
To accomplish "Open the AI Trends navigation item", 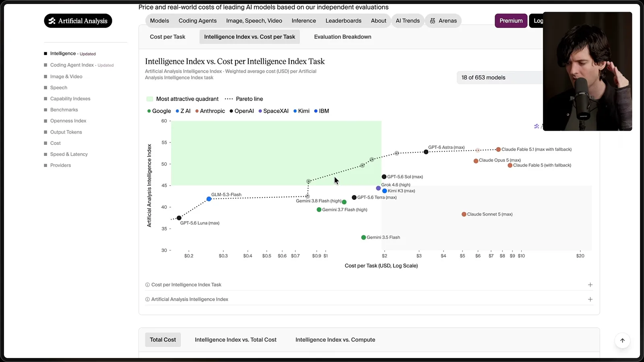I will 408,21.
